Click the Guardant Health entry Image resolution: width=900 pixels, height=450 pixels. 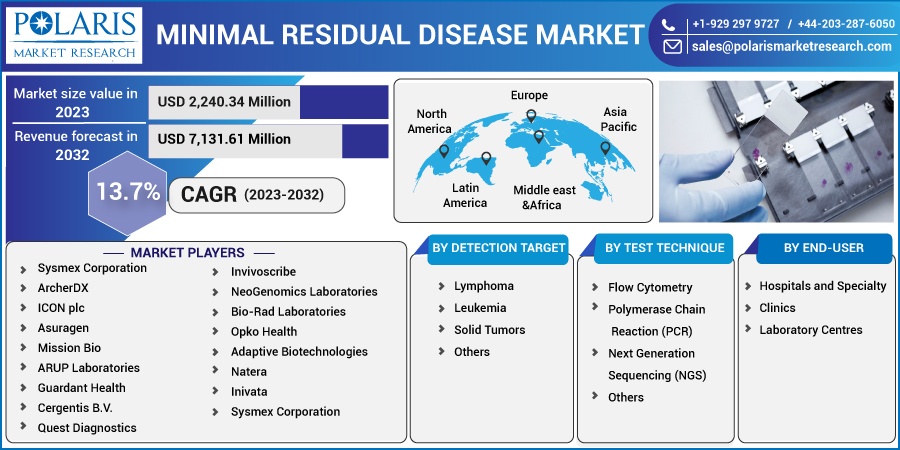click(82, 388)
